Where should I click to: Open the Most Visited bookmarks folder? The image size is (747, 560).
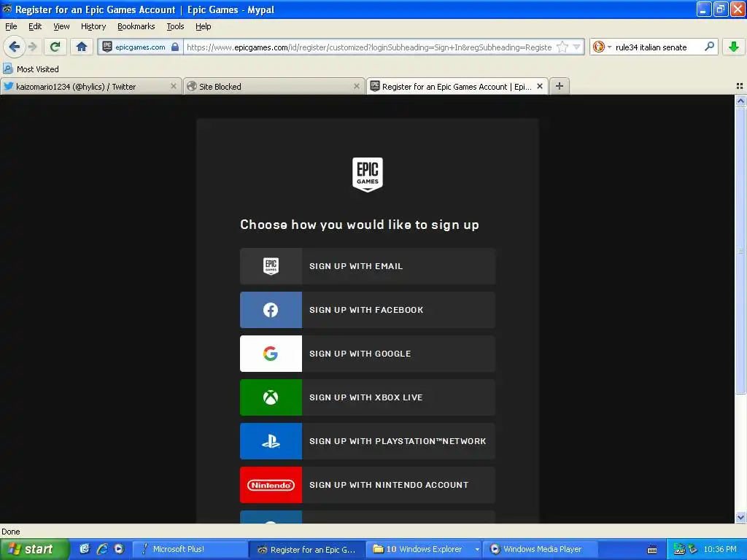(31, 69)
